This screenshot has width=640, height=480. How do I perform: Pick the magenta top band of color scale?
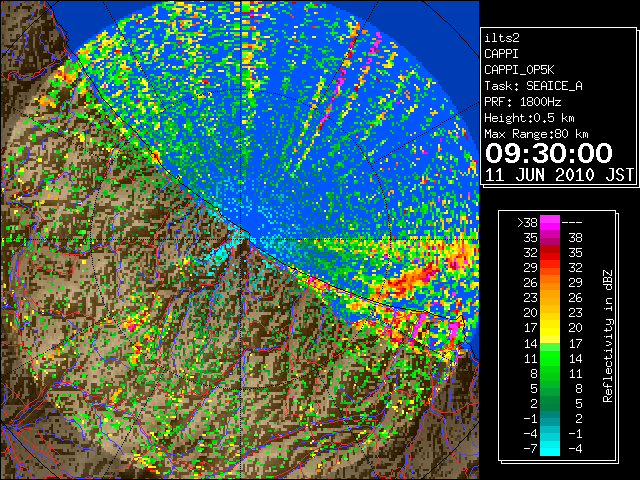[550, 220]
